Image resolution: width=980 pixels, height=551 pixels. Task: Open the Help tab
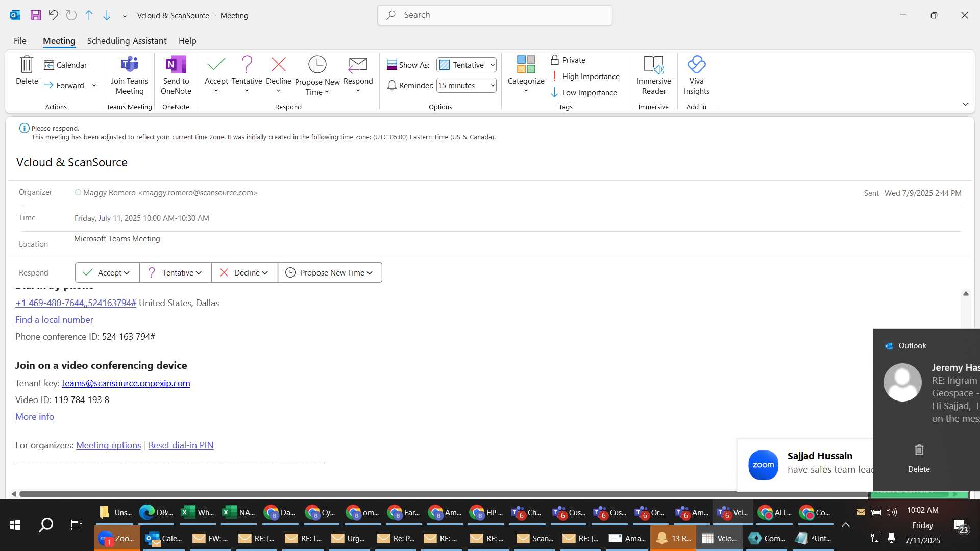[x=187, y=41]
